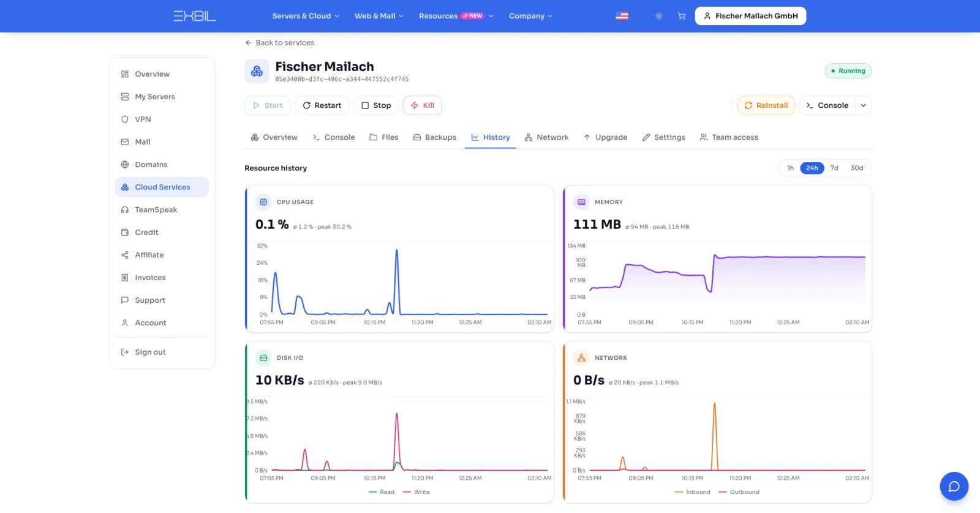The image size is (980, 513).
Task: Switch to the Files tab
Action: pos(384,137)
